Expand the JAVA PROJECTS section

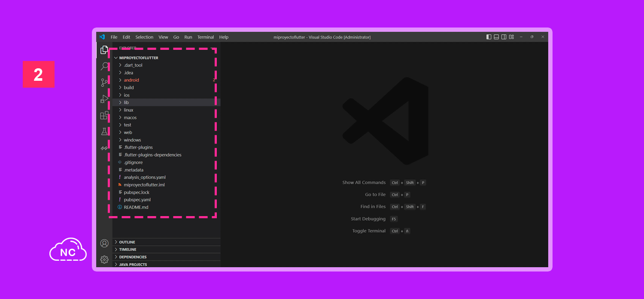(x=166, y=264)
